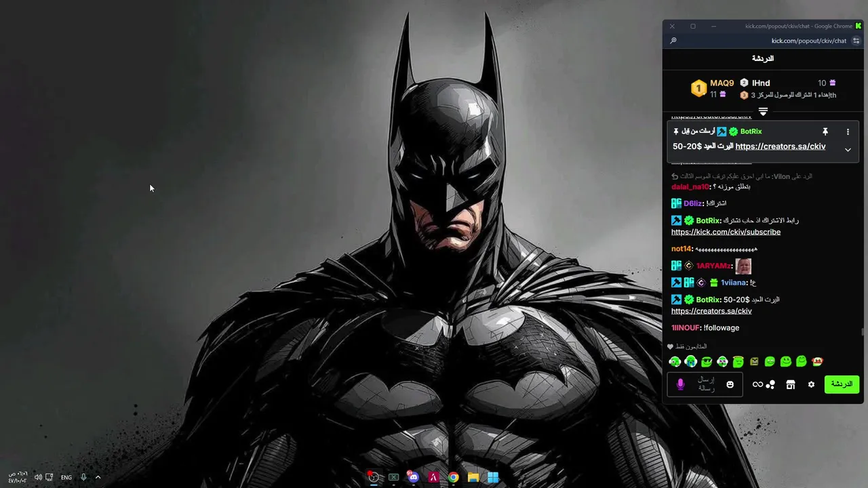The image size is (868, 488).
Task: Insert the last red-faced quick emote
Action: pos(817,362)
